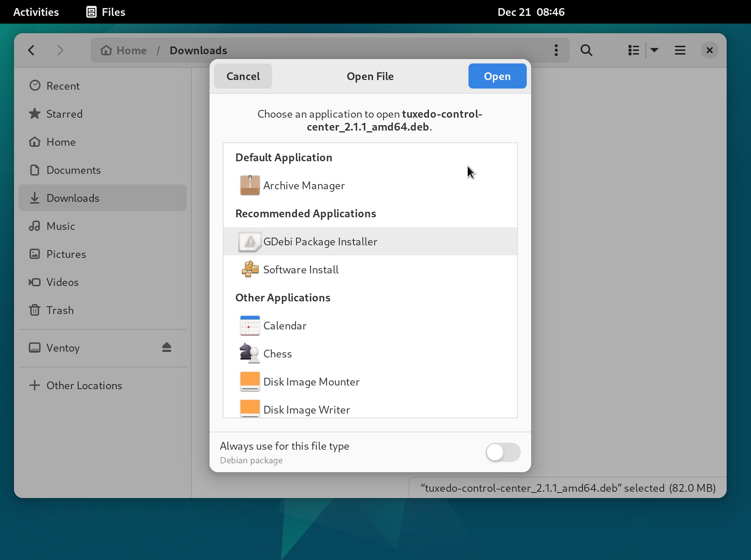Click the Home icon in path bar
The image size is (751, 560).
pyautogui.click(x=106, y=50)
